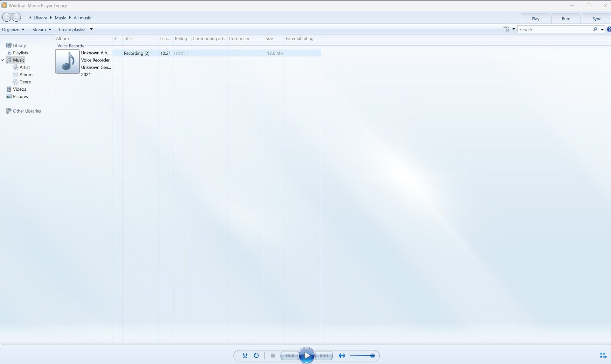Open the Organize menu
The height and width of the screenshot is (364, 611).
click(x=13, y=30)
